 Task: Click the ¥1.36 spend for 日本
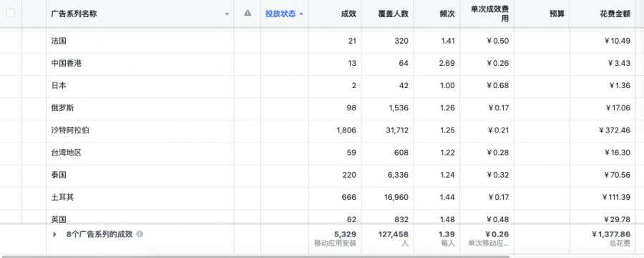click(x=620, y=85)
